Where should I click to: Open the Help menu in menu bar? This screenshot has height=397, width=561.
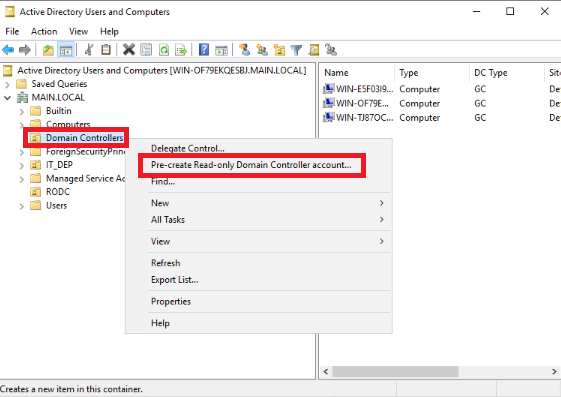[x=109, y=31]
